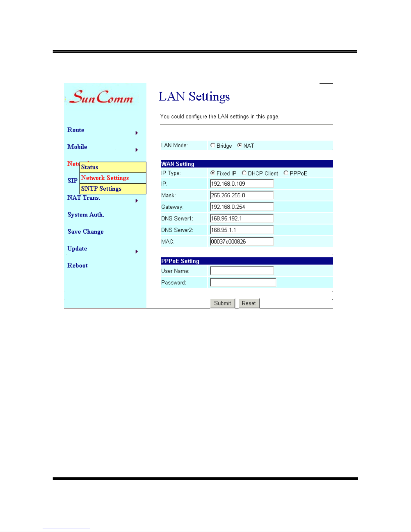This screenshot has height=532, width=411.
Task: Click the LAN Settings title
Action: (x=194, y=96)
